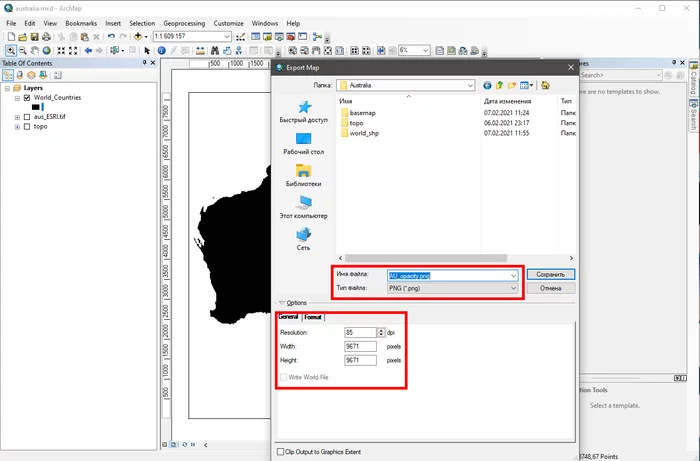Click the World_Countries black symbol swatch
Viewport: 700px width, 461px height.
tap(36, 107)
